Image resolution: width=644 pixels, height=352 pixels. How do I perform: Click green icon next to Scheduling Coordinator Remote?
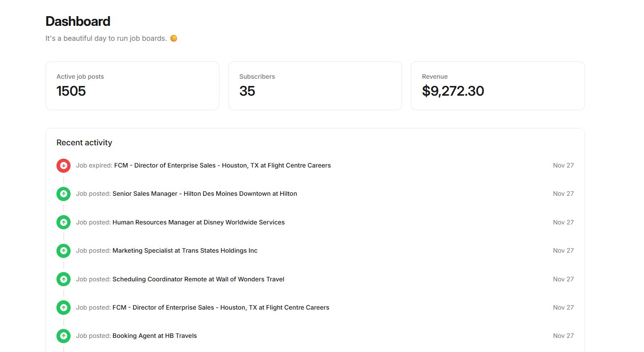point(63,279)
